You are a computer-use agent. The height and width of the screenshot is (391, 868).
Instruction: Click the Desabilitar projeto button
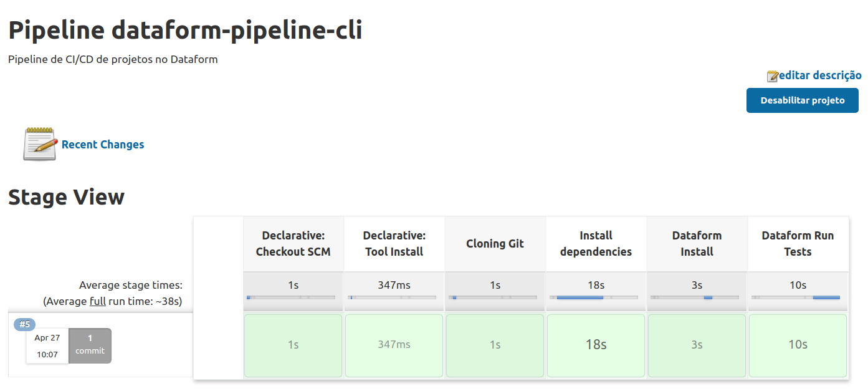click(x=802, y=100)
